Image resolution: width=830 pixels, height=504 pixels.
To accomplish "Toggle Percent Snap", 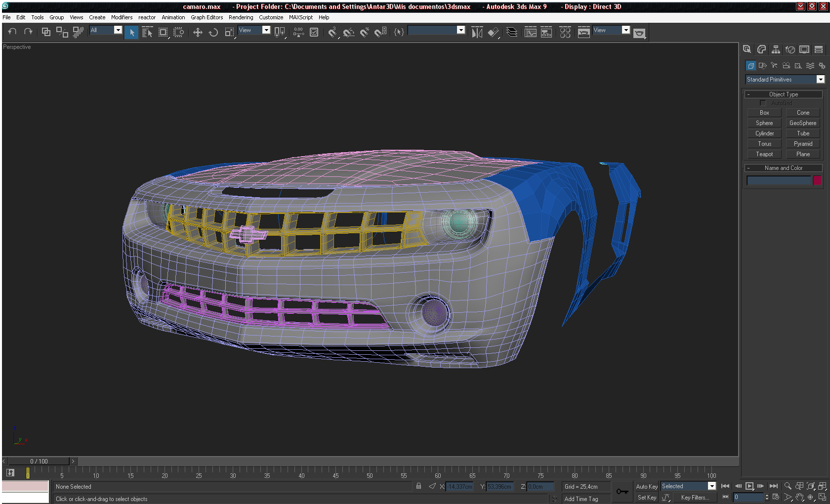I will point(365,32).
